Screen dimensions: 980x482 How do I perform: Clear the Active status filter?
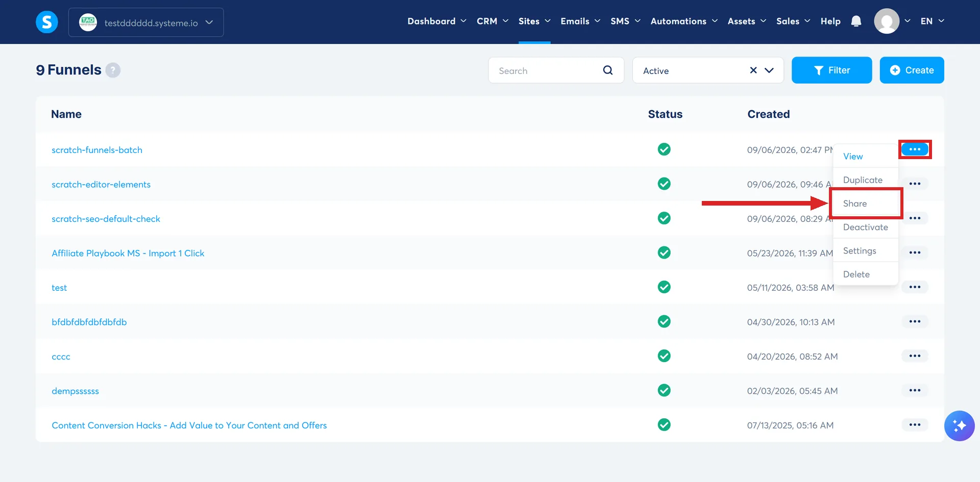753,70
